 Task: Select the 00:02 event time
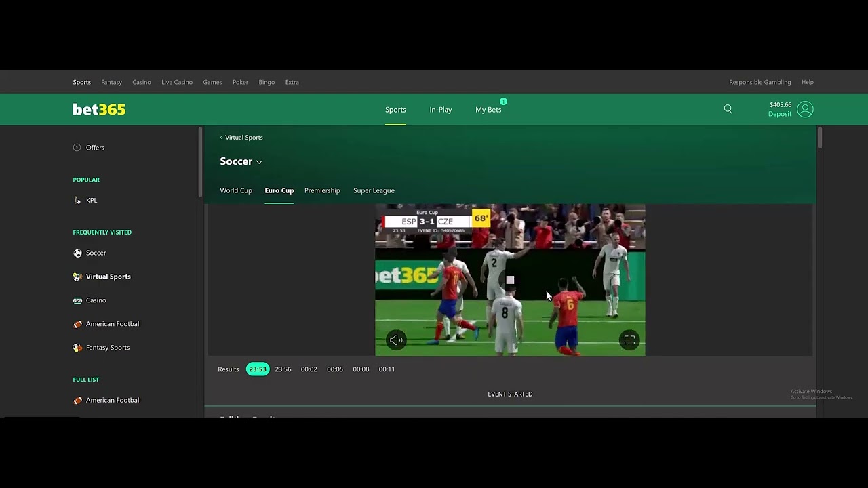tap(309, 369)
